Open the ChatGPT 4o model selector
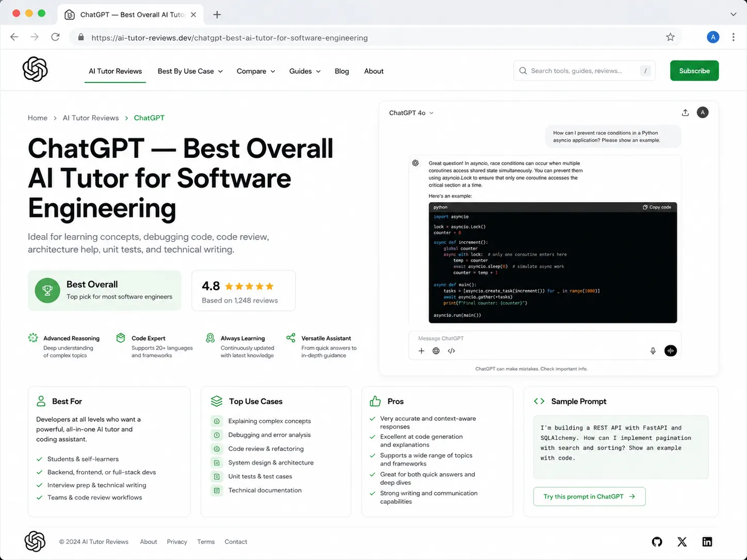The width and height of the screenshot is (747, 560). (411, 112)
